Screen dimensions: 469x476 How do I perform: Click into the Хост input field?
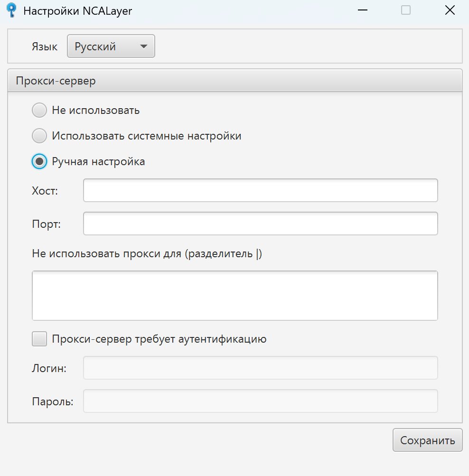point(261,190)
